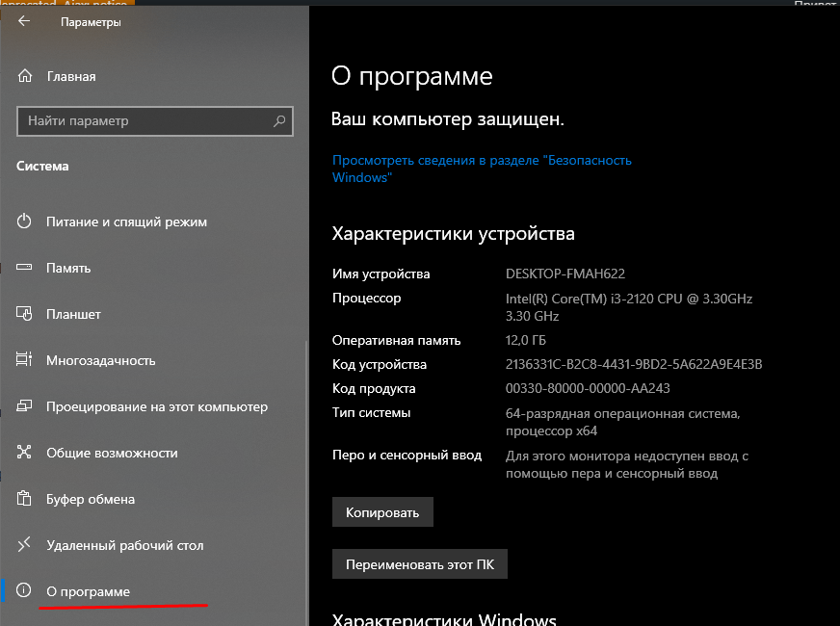Click the clipboard icon beside Буфер обмена
This screenshot has height=626, width=840.
(25, 499)
